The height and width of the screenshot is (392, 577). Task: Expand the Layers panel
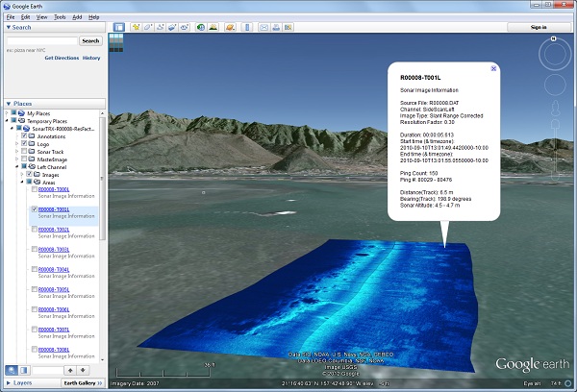[x=21, y=382]
